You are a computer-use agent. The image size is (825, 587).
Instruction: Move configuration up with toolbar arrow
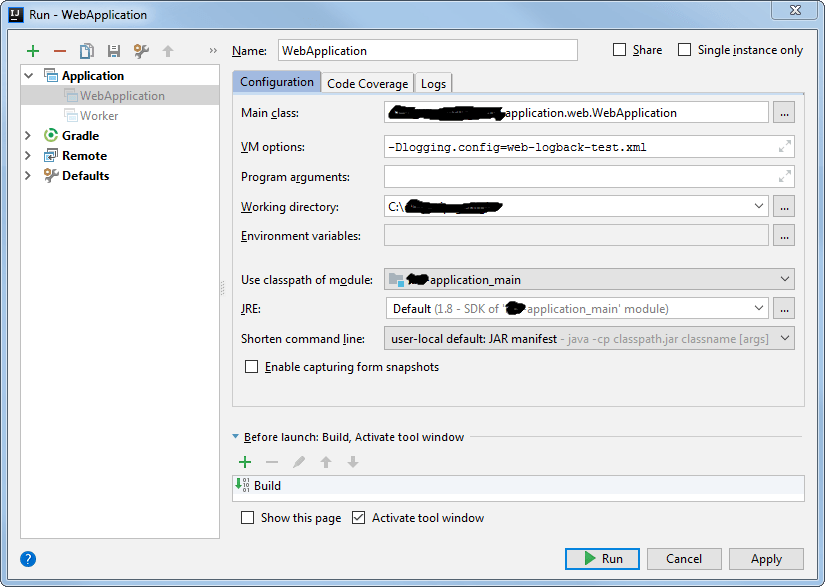pos(168,51)
